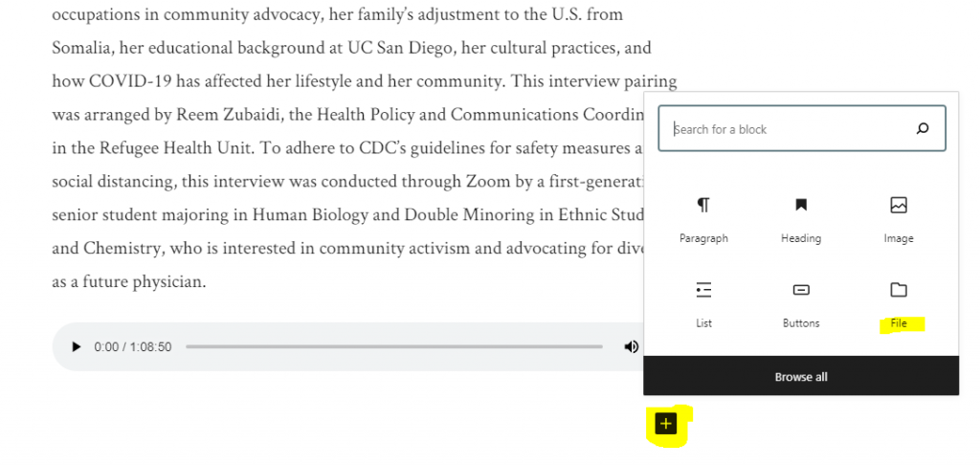Click the highlighted File label
This screenshot has width=980, height=465.
click(x=898, y=323)
